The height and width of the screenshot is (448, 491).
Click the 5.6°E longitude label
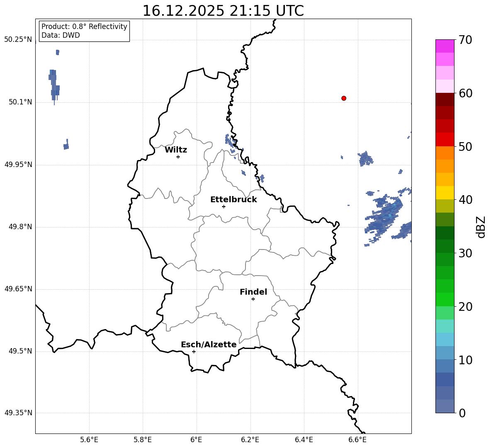89,440
